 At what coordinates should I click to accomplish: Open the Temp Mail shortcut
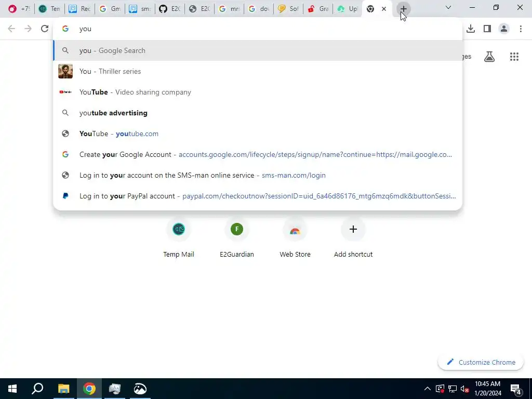(179, 238)
